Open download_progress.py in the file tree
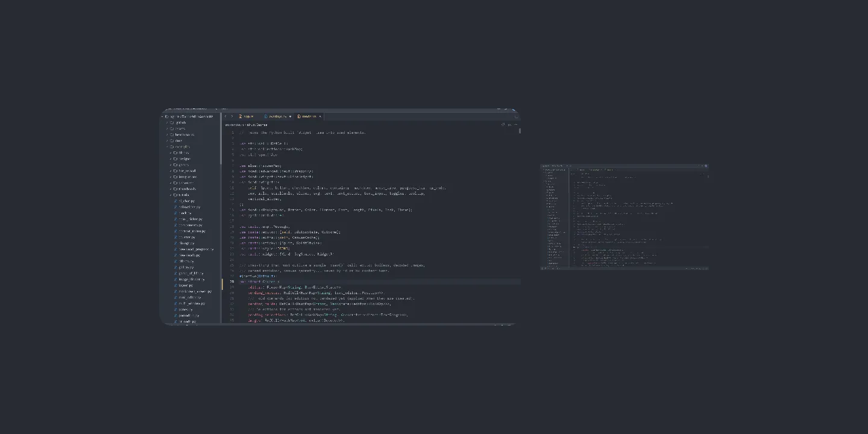The height and width of the screenshot is (434, 868). (x=196, y=249)
